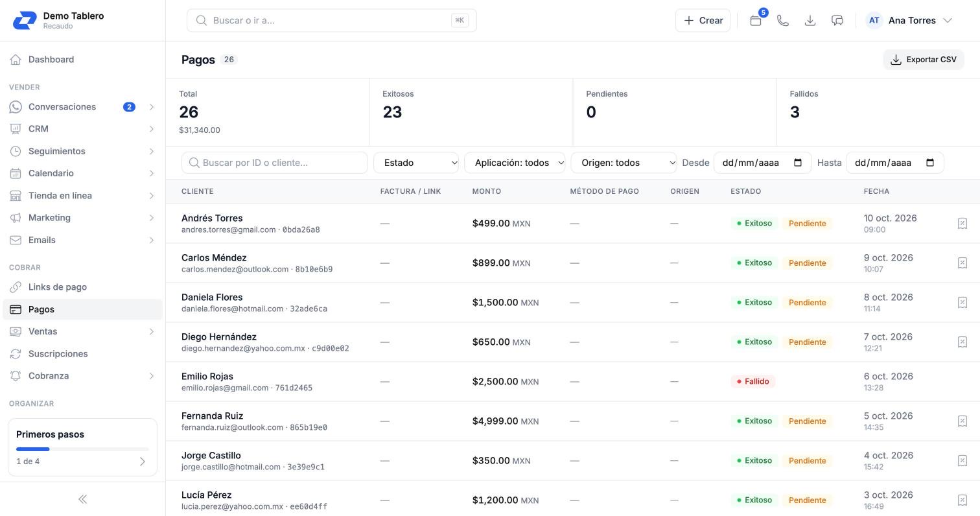Open receipt icon for Daniela Flores payment
980x516 pixels.
(x=962, y=302)
